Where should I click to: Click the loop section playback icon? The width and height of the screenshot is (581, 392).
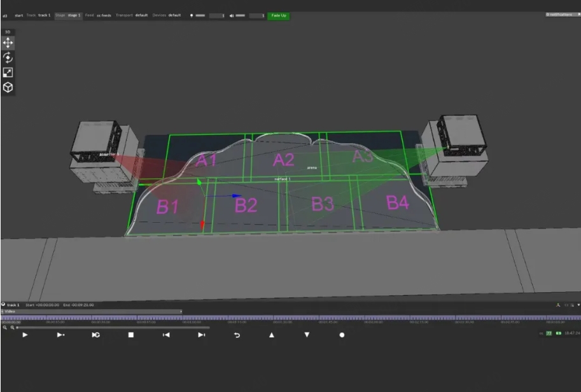pos(95,335)
